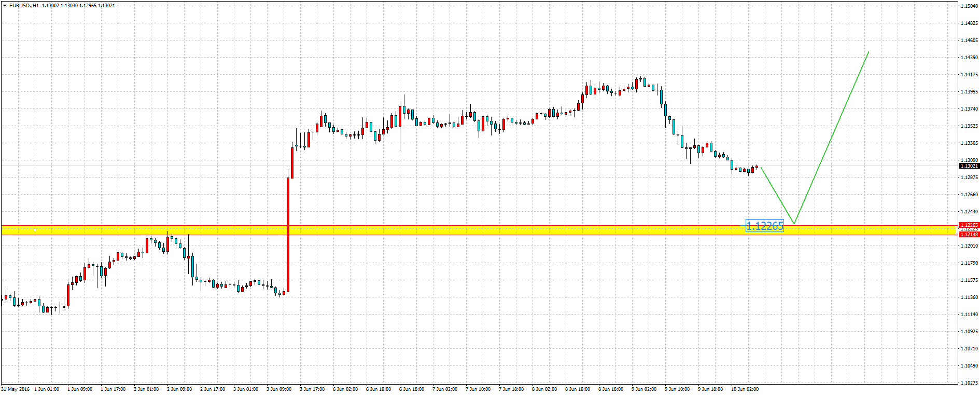Open the chart dropdown arrow beside EURUSD
Image resolution: width=980 pixels, height=395 pixels.
click(5, 6)
